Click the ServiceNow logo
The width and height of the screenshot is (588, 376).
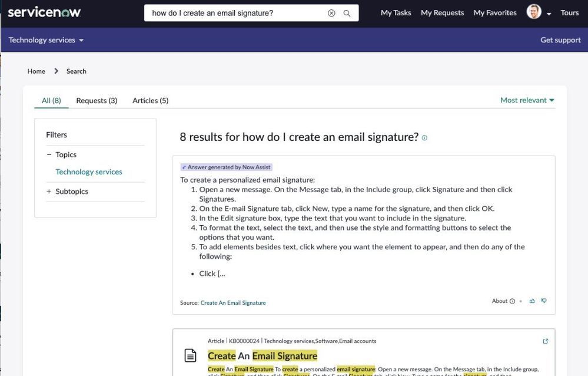click(x=43, y=11)
